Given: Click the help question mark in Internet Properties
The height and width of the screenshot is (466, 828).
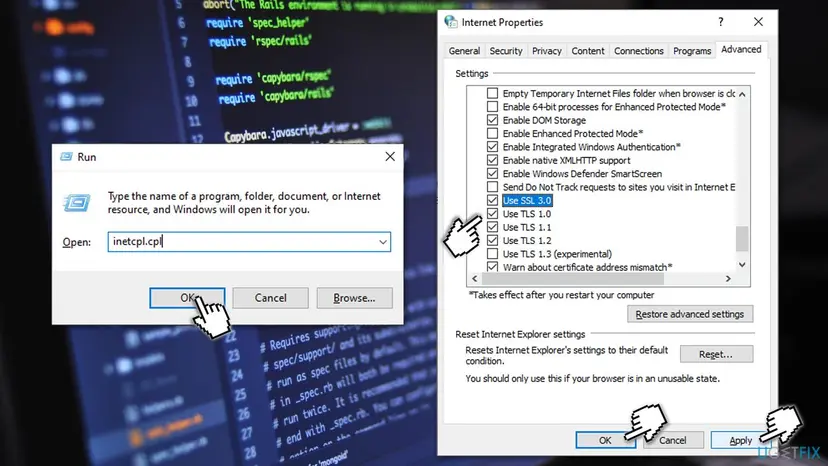Looking at the screenshot, I should (x=721, y=22).
